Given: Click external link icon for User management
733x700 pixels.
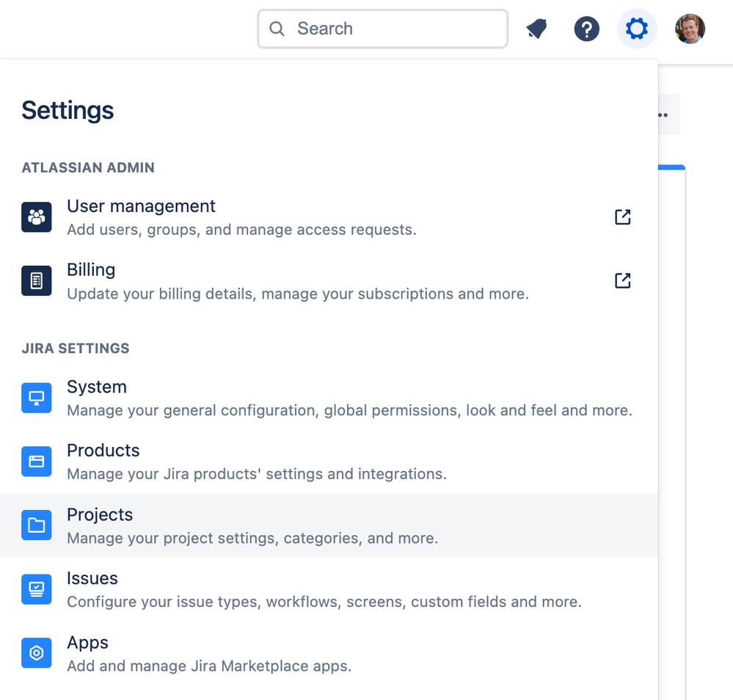Looking at the screenshot, I should [622, 217].
